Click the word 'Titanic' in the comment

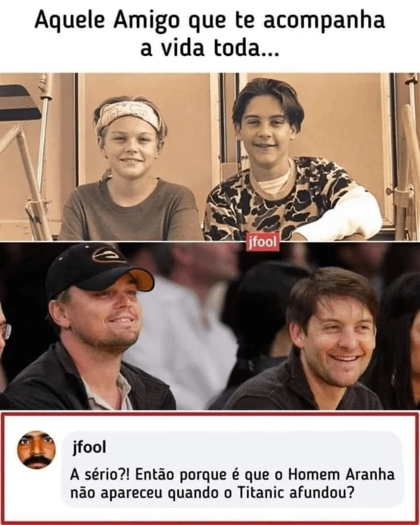(260, 493)
